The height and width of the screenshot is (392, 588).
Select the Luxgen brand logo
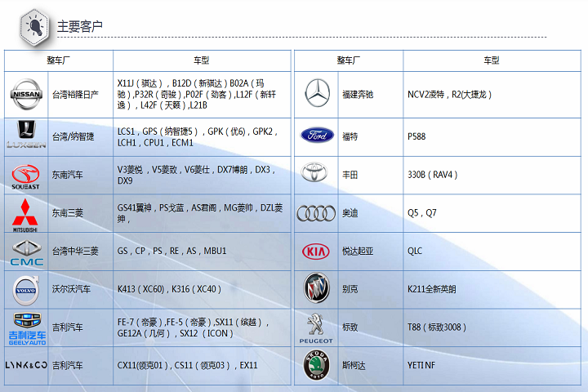26,136
